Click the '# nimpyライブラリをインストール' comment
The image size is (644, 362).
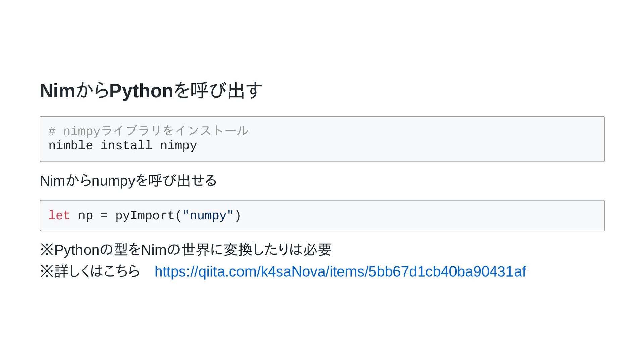[x=149, y=131]
